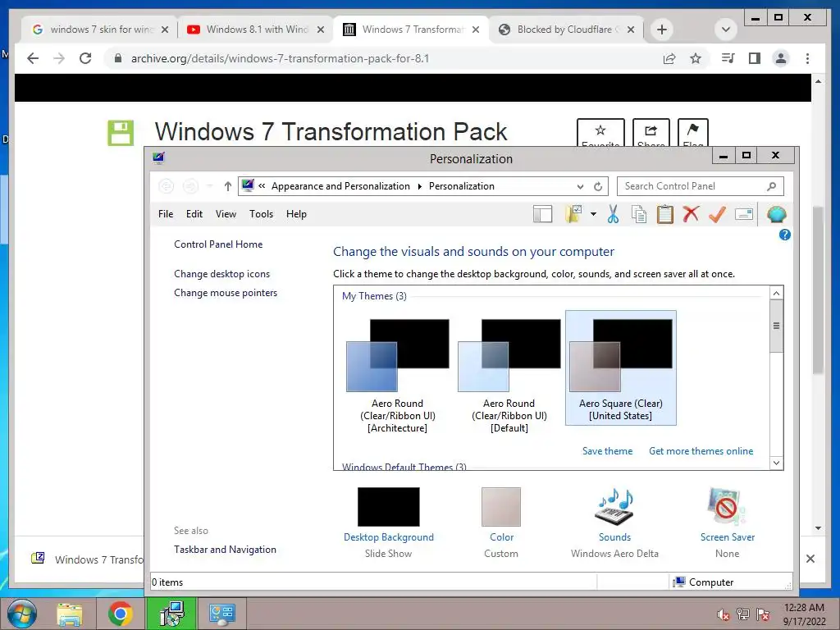This screenshot has width=840, height=630.
Task: Click the teal globe icon in toolbar
Action: tap(776, 214)
